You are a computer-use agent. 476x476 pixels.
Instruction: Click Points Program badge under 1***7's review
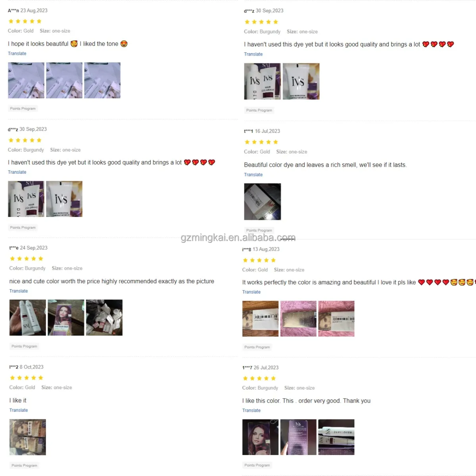257,465
